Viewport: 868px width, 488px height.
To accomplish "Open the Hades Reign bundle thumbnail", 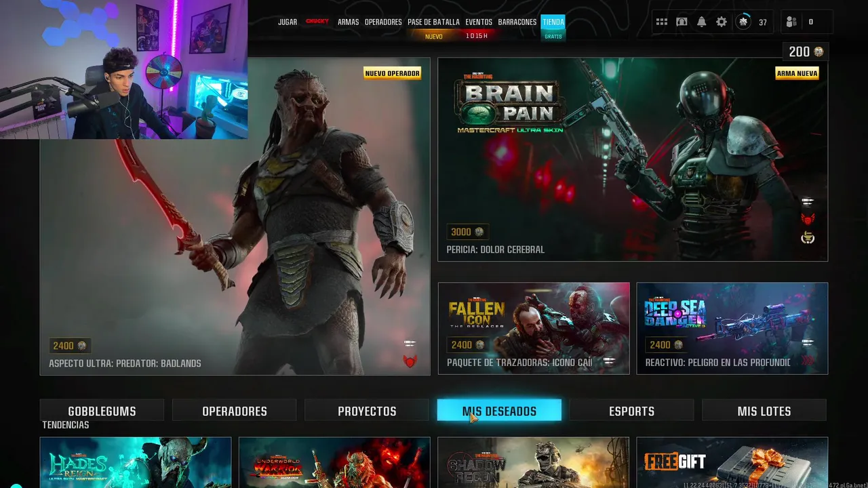I will click(x=136, y=462).
